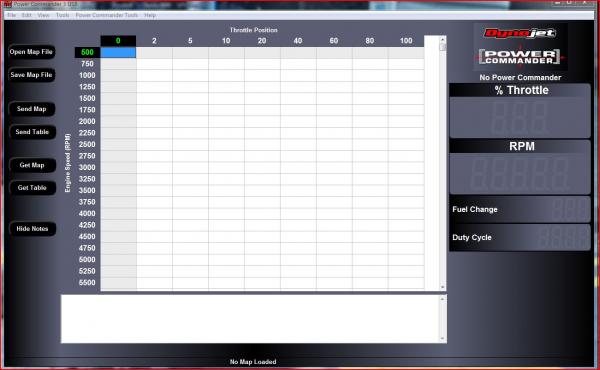600x370 pixels.
Task: Open the Help menu
Action: click(x=150, y=15)
